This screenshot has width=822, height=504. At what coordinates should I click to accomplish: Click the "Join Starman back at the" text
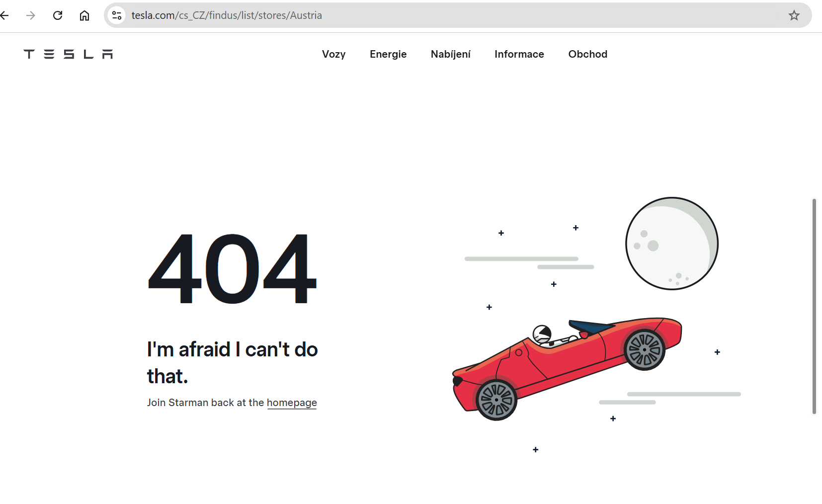coord(206,403)
